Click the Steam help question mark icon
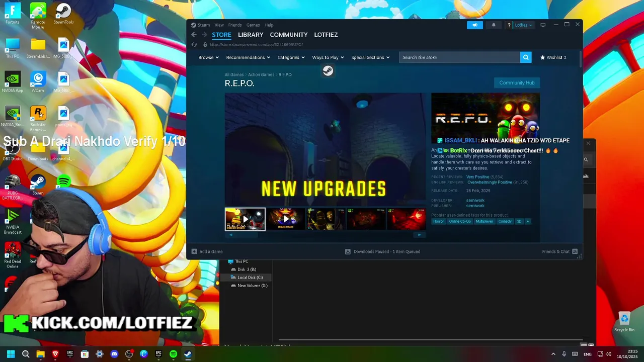This screenshot has height=362, width=644. tap(509, 25)
